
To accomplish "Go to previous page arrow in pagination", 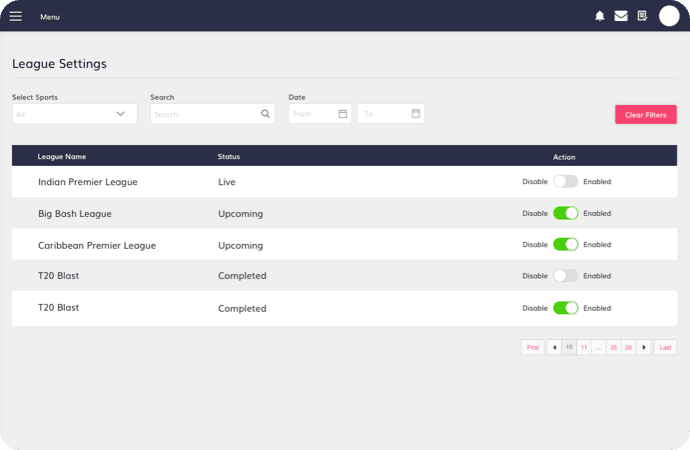I will (x=554, y=347).
